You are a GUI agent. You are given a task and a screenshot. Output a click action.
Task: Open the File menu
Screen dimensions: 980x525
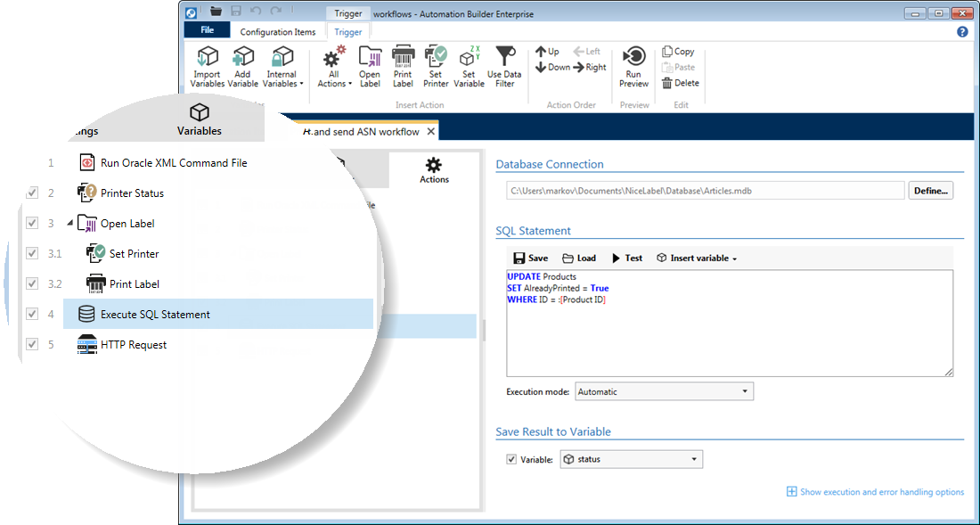206,29
